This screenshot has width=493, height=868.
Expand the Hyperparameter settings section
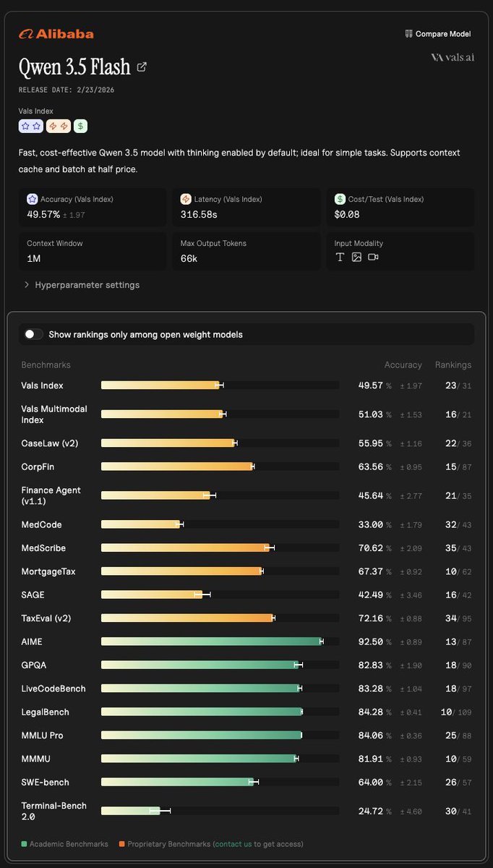(82, 285)
